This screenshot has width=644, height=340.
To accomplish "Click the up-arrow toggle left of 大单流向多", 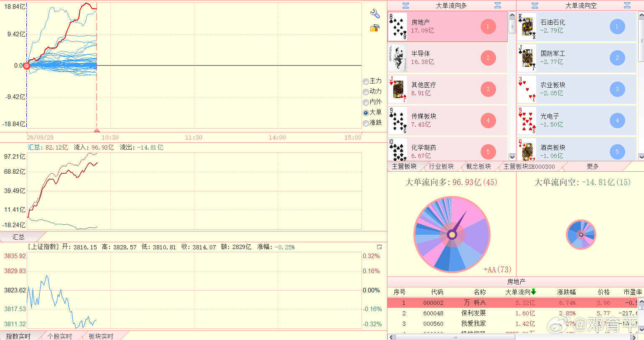I will pos(405,5).
